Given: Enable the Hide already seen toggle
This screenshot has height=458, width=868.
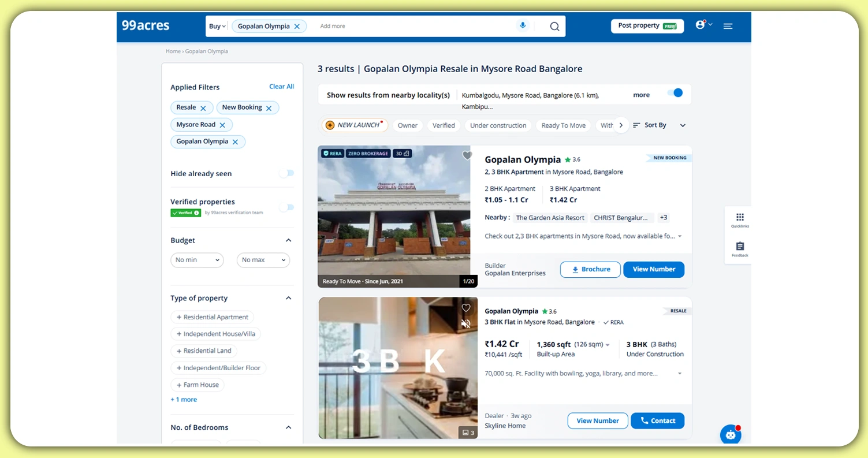Looking at the screenshot, I should [286, 173].
